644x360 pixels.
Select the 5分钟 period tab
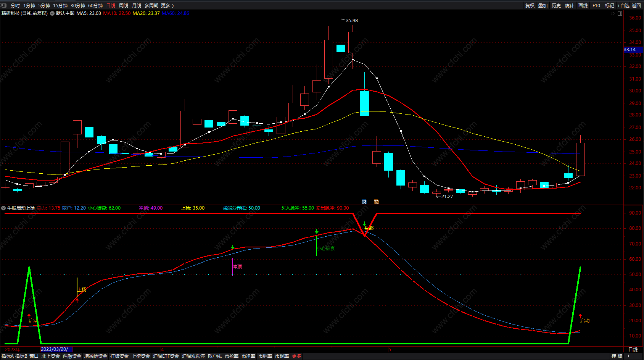pos(44,6)
